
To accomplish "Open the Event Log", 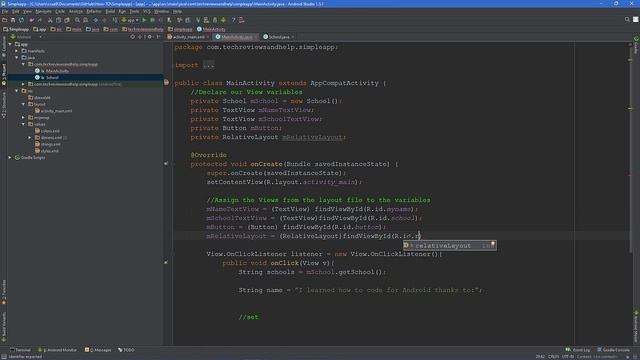I will [x=578, y=350].
